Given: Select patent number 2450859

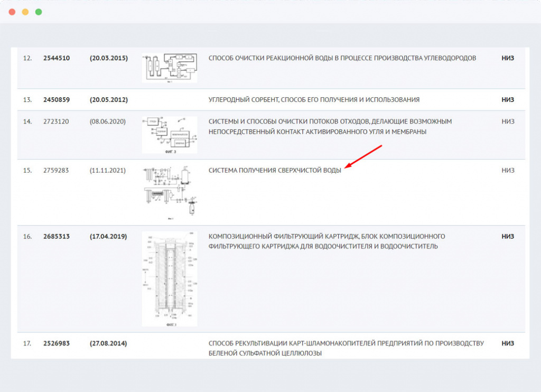Looking at the screenshot, I should pyautogui.click(x=57, y=99).
